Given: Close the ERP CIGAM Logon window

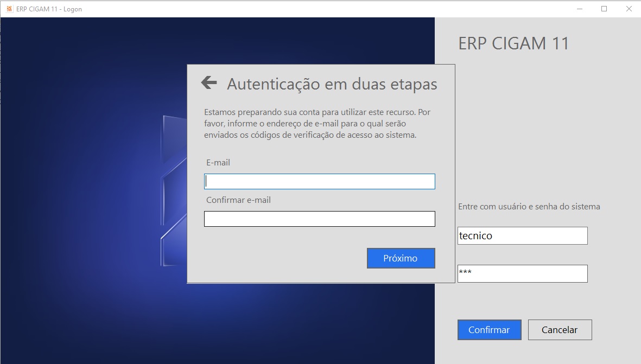Looking at the screenshot, I should click(x=629, y=9).
